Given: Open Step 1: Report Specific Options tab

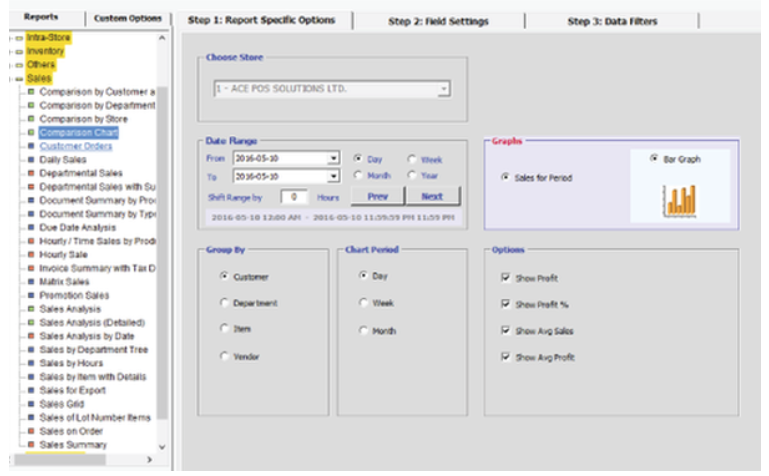Looking at the screenshot, I should [x=262, y=20].
